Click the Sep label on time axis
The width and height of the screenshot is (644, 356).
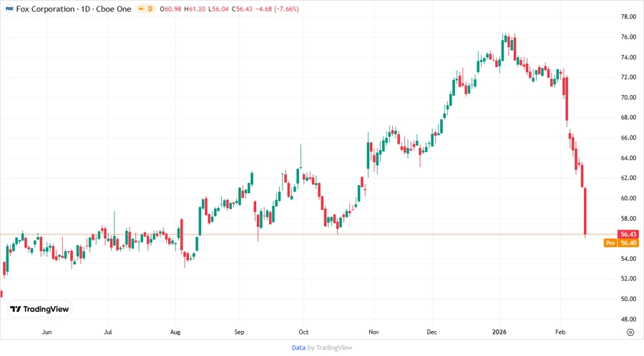239,332
